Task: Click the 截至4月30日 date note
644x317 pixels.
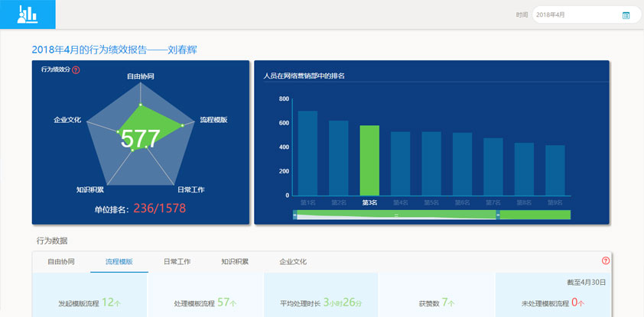Action: [x=587, y=282]
